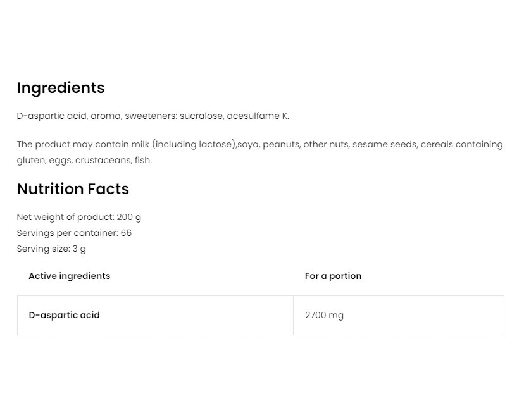Click the Nutrition Facts heading

coord(73,189)
